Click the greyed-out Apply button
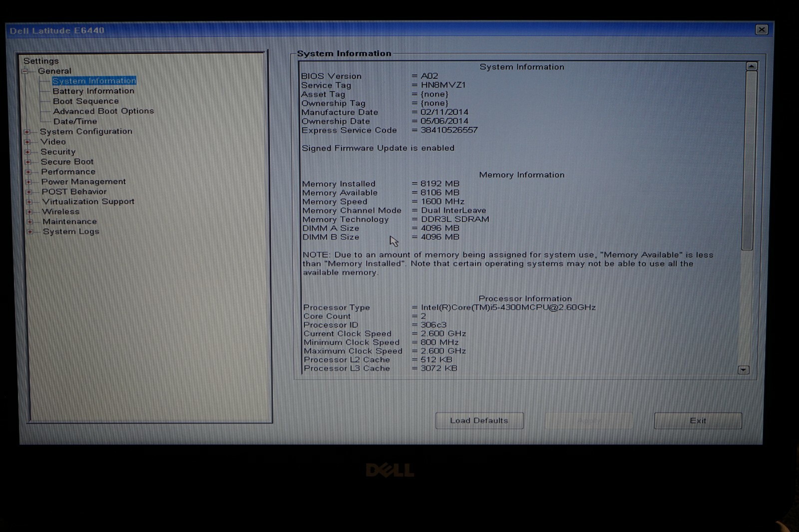This screenshot has height=532, width=799. pyautogui.click(x=589, y=421)
